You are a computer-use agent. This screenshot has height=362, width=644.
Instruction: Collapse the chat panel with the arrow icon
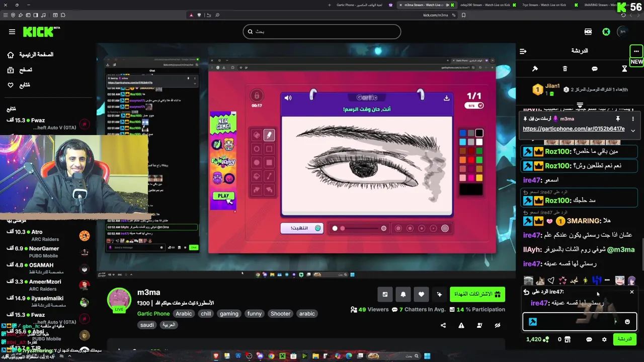523,51
